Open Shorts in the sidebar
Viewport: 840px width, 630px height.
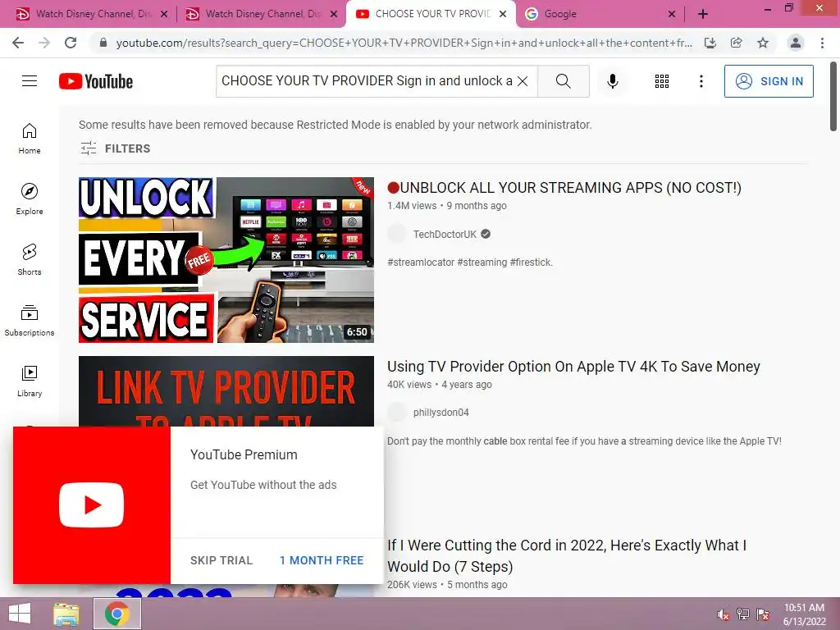[x=30, y=259]
